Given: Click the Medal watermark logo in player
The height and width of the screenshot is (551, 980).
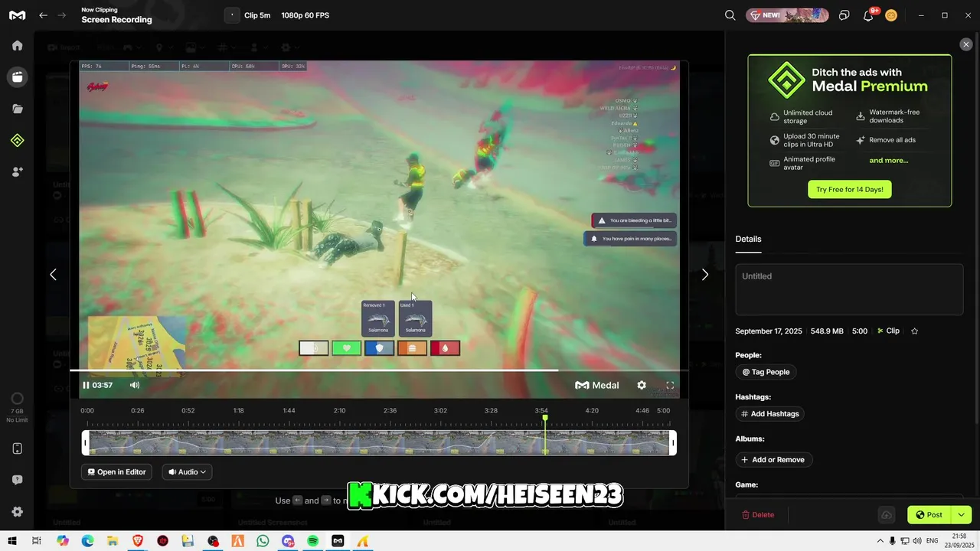Looking at the screenshot, I should coord(597,385).
